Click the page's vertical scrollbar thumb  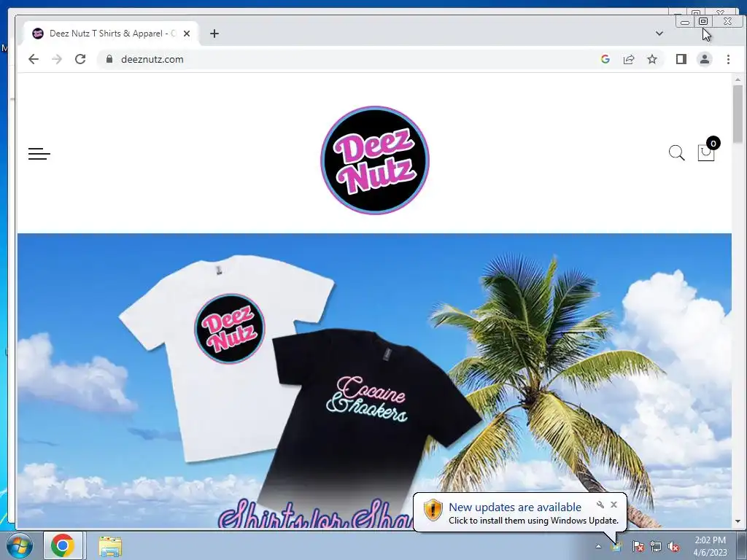coord(738,113)
